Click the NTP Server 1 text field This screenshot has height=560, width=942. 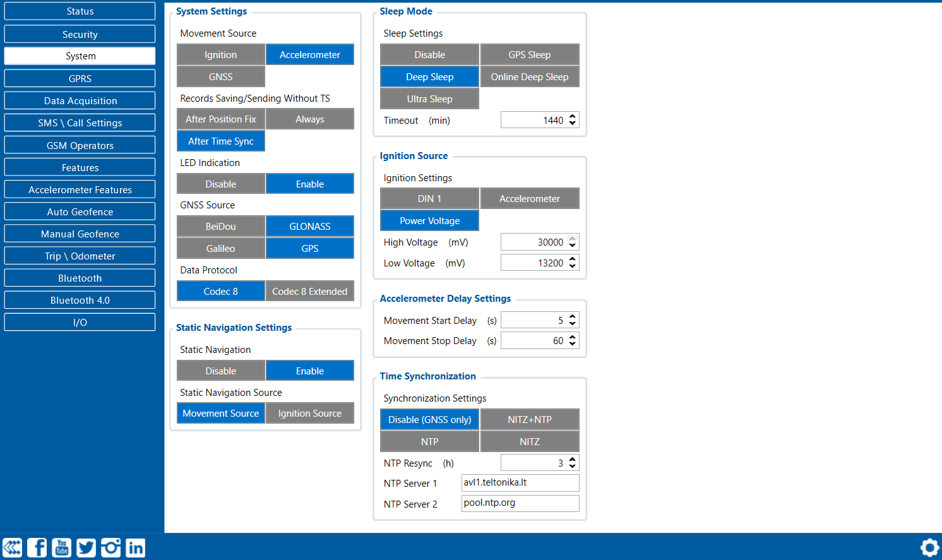520,483
